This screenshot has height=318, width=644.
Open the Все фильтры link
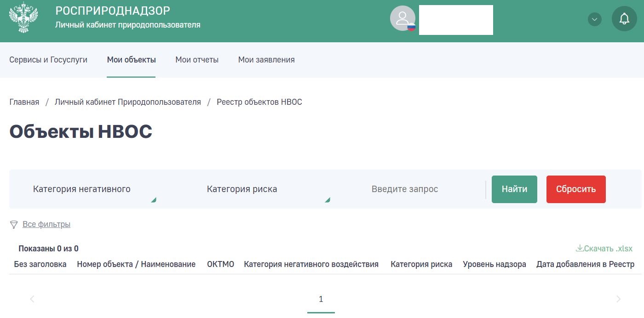click(46, 225)
